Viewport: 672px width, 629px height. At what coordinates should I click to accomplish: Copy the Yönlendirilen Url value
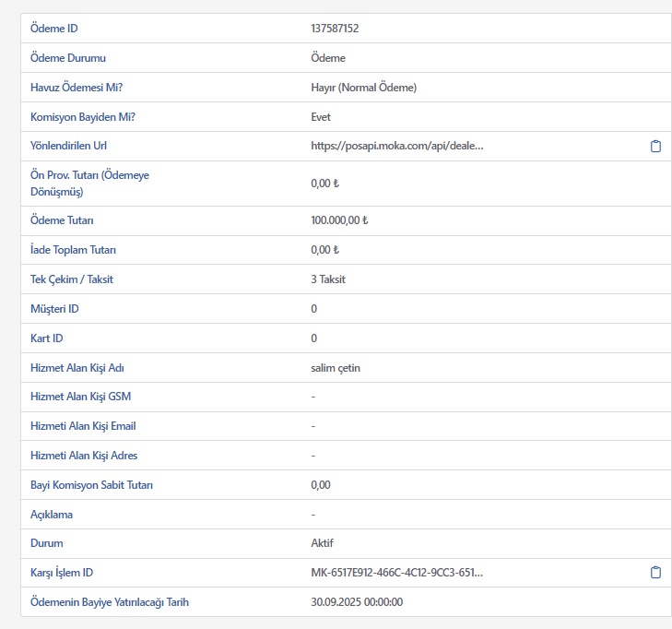point(655,146)
